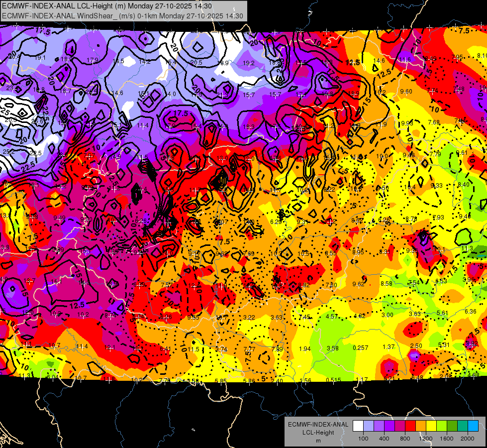Click the 1.56 value at the bottom edge
The height and width of the screenshot is (448, 487).
[x=305, y=380]
